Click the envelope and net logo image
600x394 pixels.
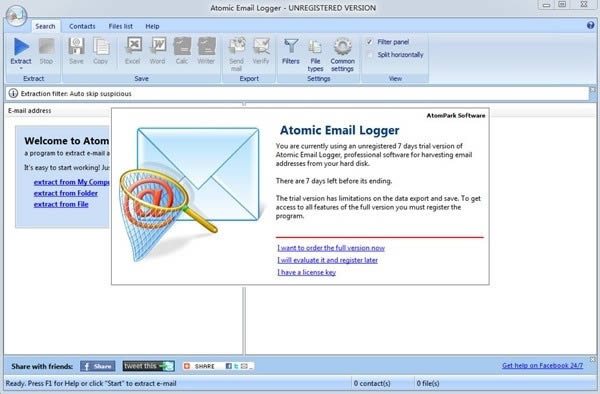(x=191, y=194)
